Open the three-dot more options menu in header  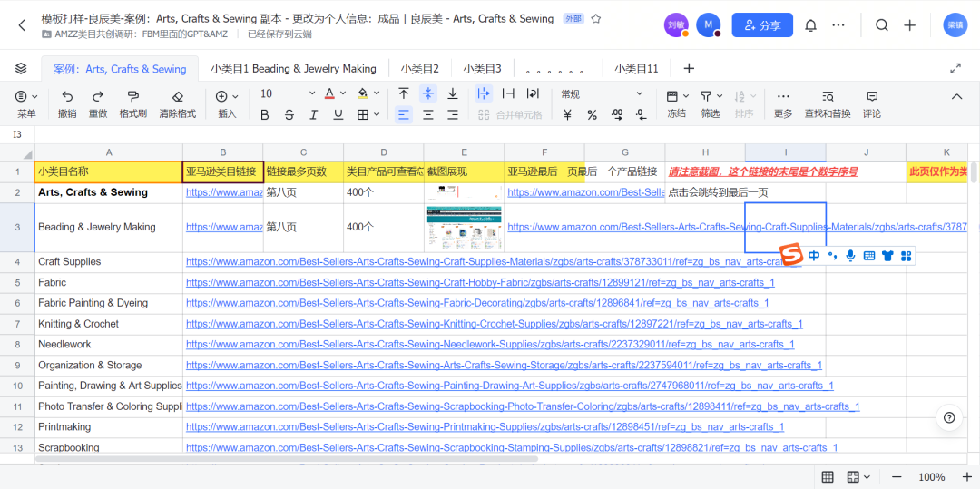838,25
